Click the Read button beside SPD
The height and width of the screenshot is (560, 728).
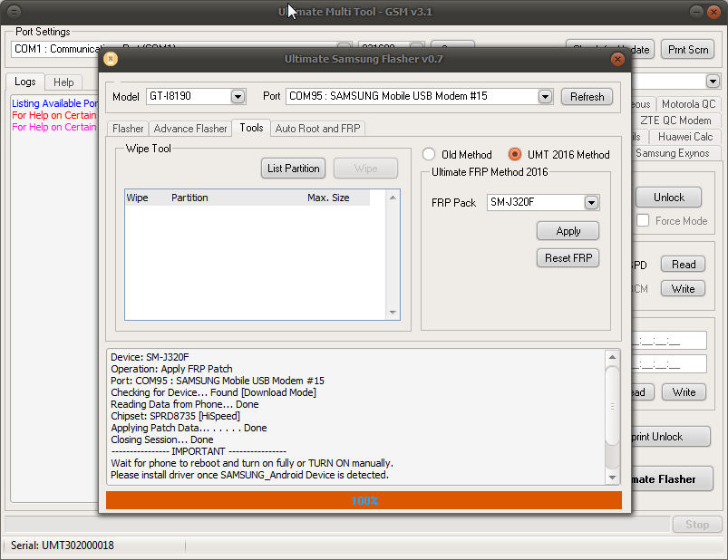683,265
